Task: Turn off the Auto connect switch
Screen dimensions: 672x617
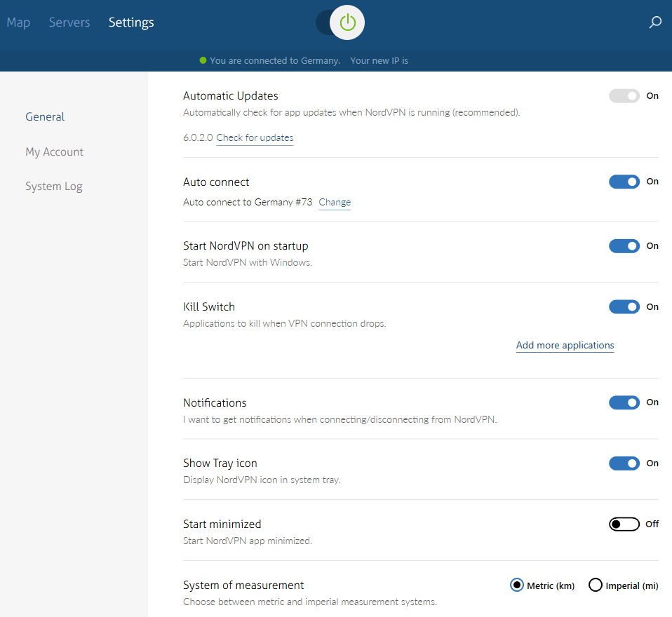Action: point(624,182)
